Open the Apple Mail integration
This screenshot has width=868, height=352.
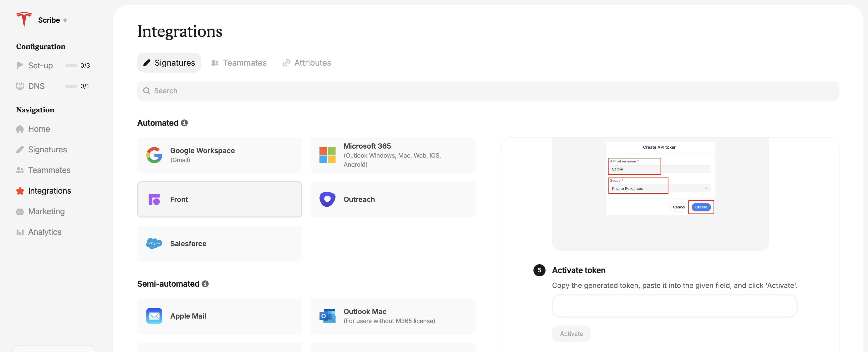pyautogui.click(x=219, y=316)
